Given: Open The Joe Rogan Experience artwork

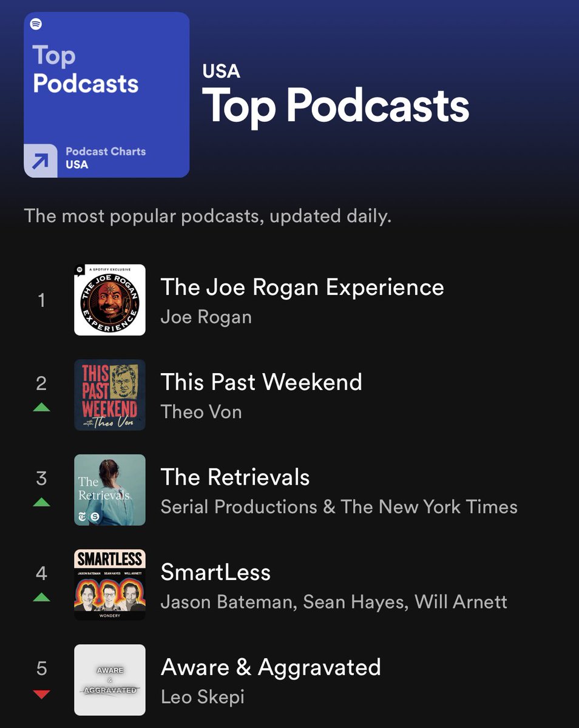Looking at the screenshot, I should [x=110, y=300].
